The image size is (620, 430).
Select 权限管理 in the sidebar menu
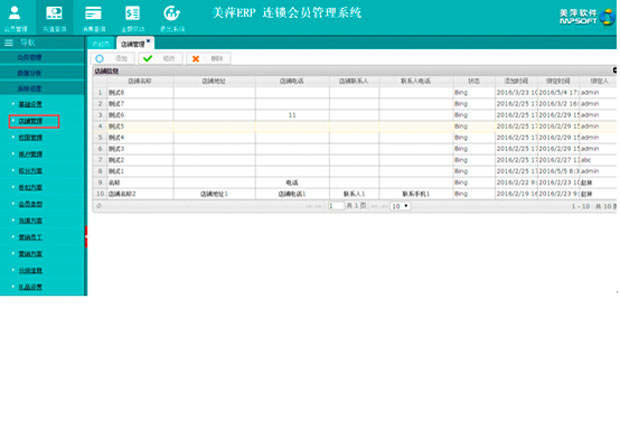(30, 137)
